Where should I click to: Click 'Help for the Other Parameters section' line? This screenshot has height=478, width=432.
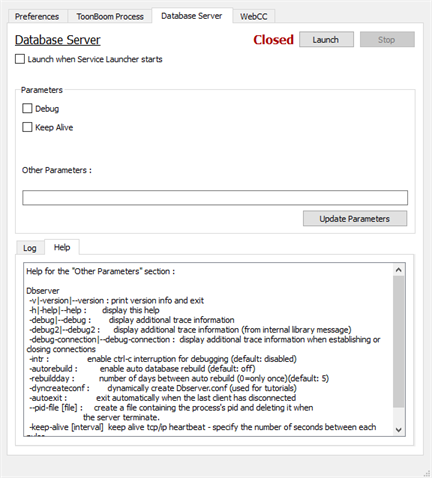pyautogui.click(x=100, y=271)
